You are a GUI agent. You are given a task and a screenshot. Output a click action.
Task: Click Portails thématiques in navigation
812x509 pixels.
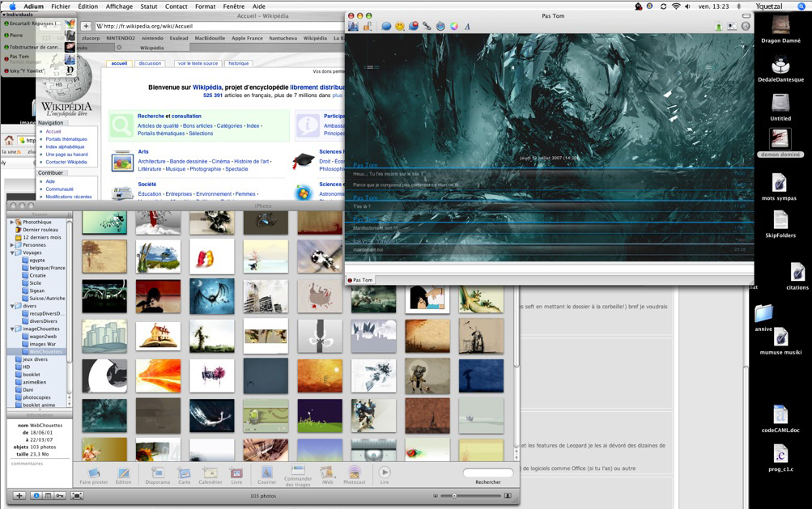click(66, 139)
